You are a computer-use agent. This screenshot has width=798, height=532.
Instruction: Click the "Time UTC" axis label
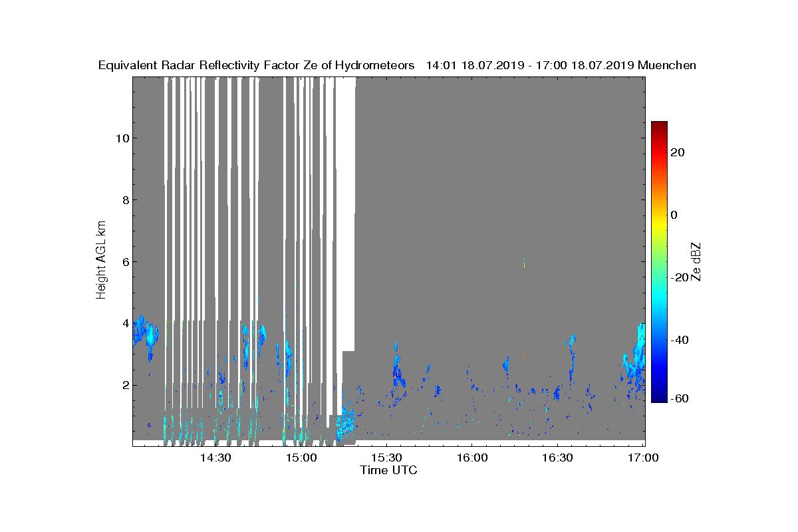pyautogui.click(x=388, y=471)
